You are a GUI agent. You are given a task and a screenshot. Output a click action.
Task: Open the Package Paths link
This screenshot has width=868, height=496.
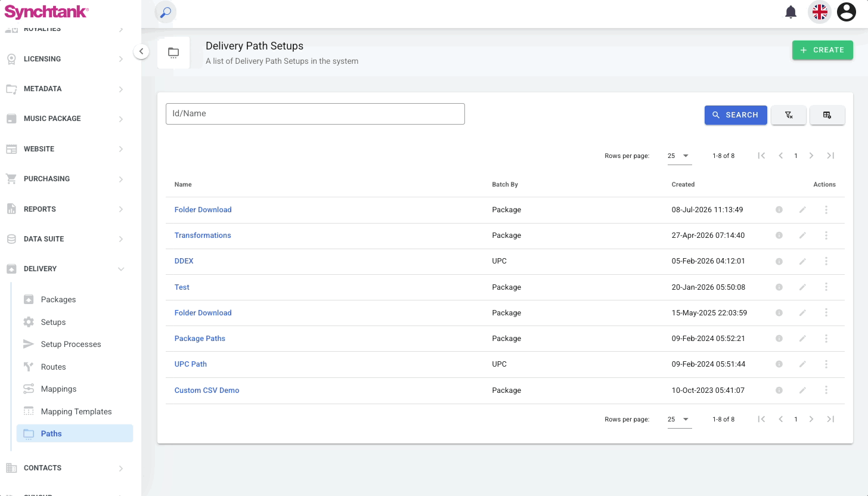[x=200, y=339]
